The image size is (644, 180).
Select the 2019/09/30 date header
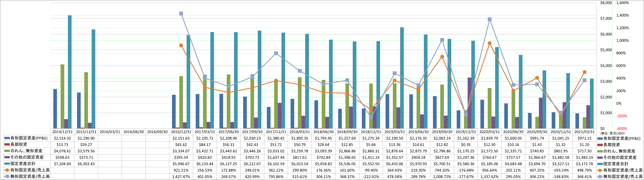(442, 132)
